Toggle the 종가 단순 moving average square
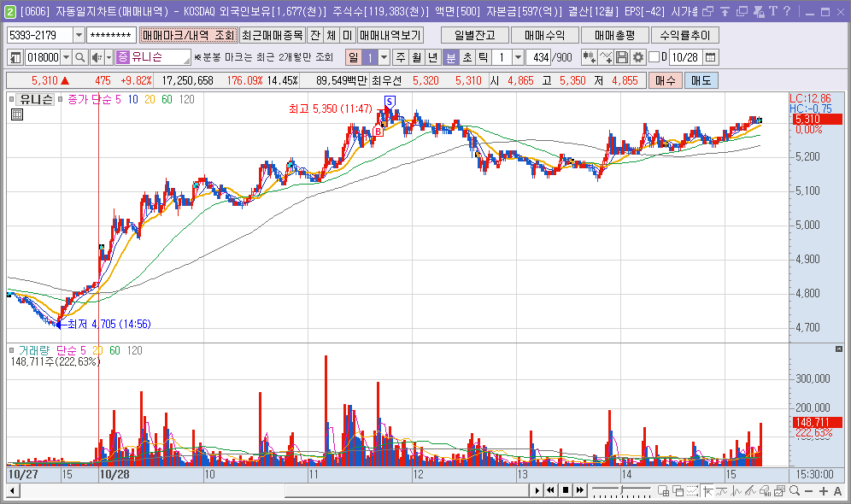This screenshot has height=504, width=851. (61, 99)
